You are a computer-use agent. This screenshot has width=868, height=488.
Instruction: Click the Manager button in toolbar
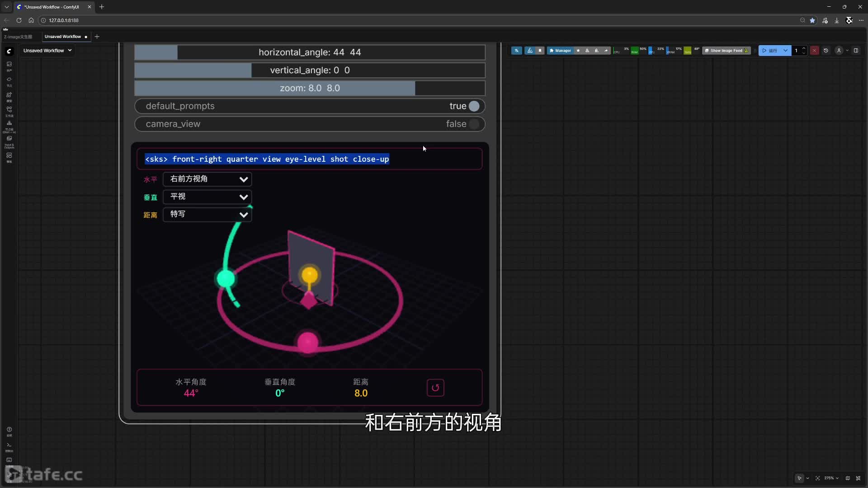(560, 51)
